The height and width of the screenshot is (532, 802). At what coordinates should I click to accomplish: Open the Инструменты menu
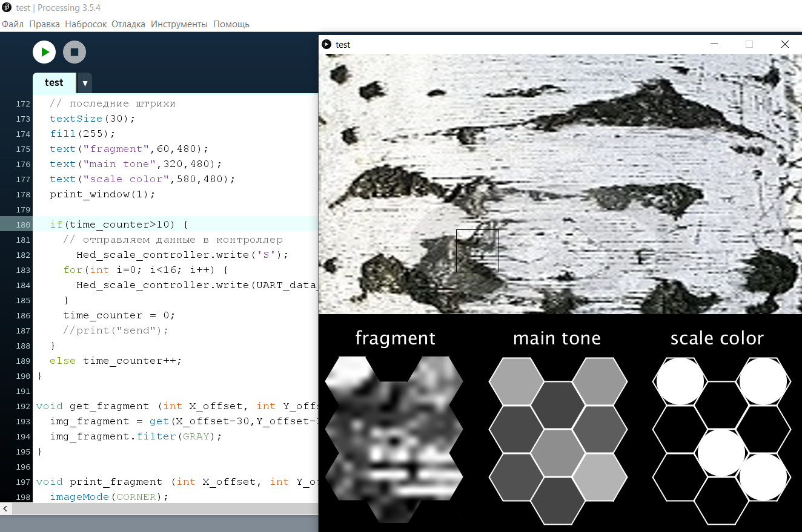tap(179, 24)
